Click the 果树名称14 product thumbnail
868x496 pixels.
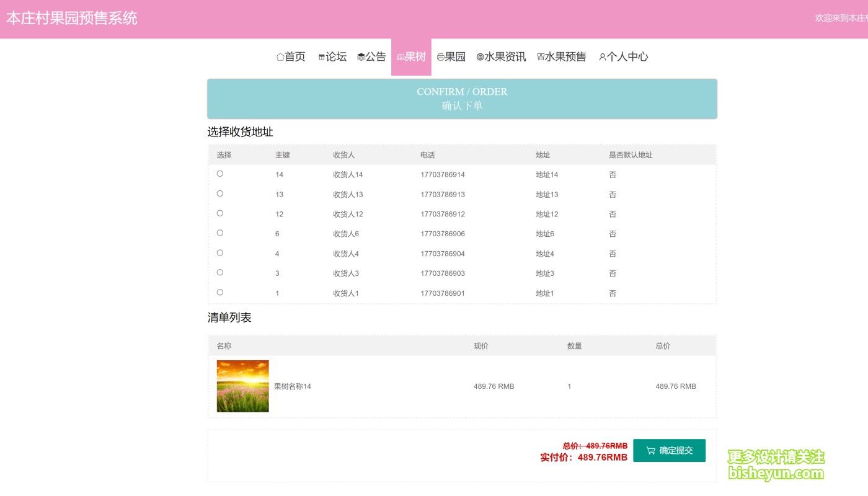pyautogui.click(x=243, y=386)
